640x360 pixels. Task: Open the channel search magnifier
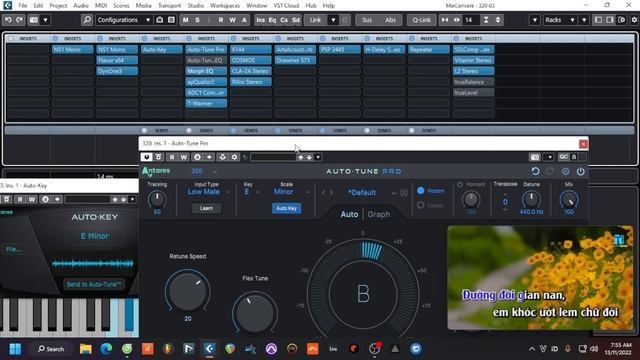click(x=87, y=20)
